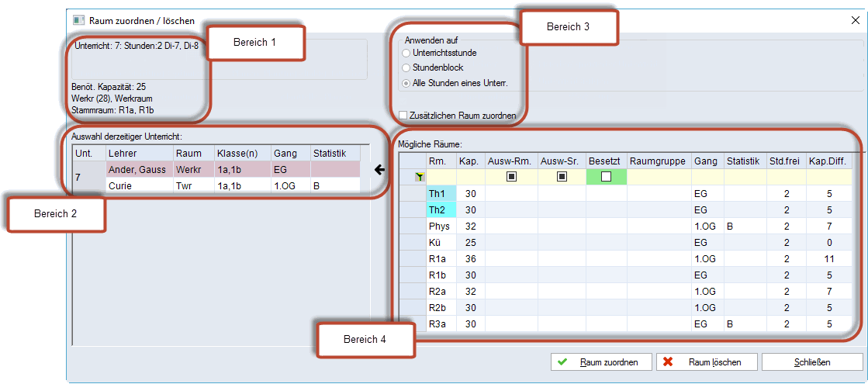Click the Kap.Diff. column header
The width and height of the screenshot is (868, 384).
[828, 161]
